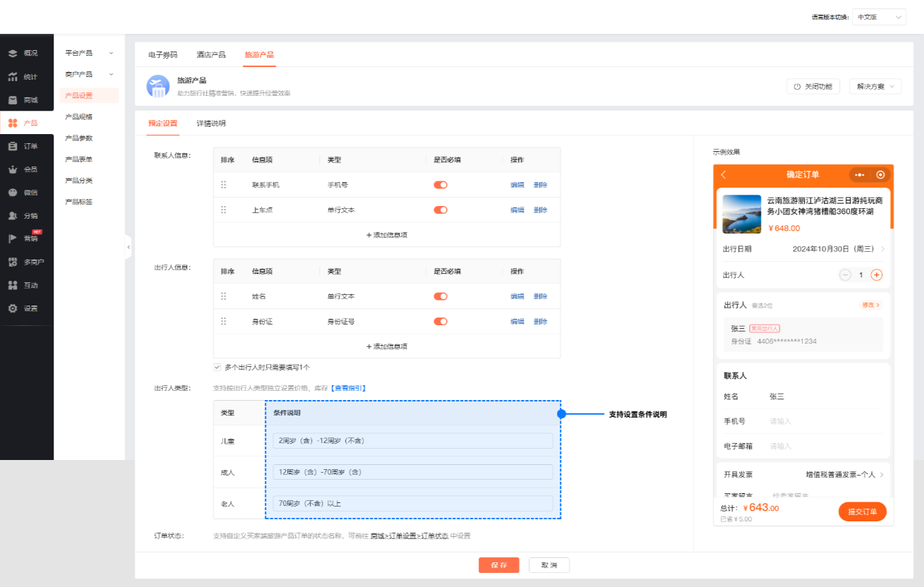Image resolution: width=924 pixels, height=587 pixels.
Task: Open the 商城 mall icon
Action: click(13, 100)
